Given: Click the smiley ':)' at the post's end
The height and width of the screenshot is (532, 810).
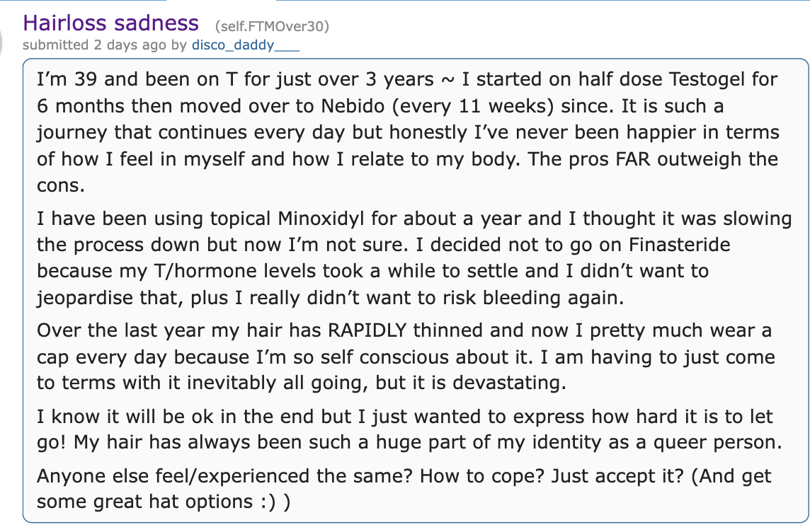Looking at the screenshot, I should [268, 502].
